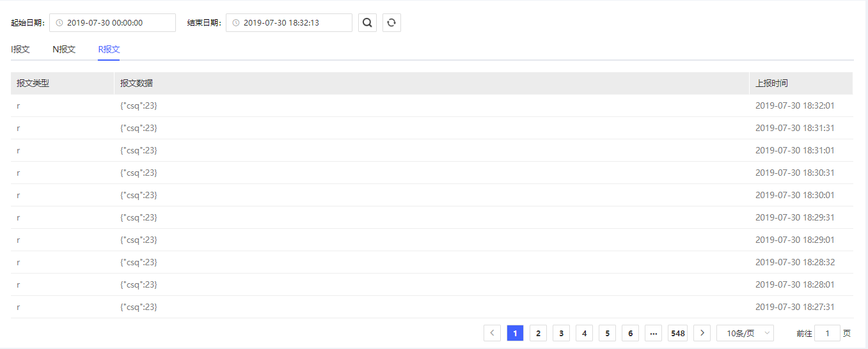Go to previous page arrow

(492, 333)
